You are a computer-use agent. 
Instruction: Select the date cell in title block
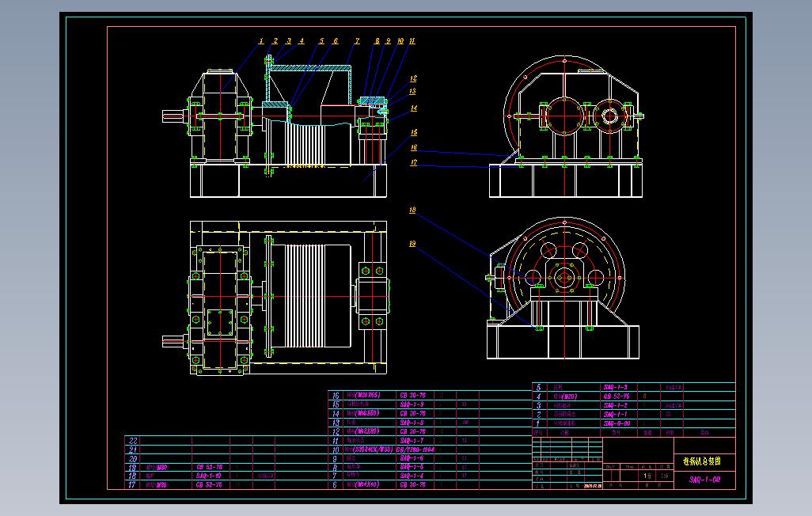point(593,486)
